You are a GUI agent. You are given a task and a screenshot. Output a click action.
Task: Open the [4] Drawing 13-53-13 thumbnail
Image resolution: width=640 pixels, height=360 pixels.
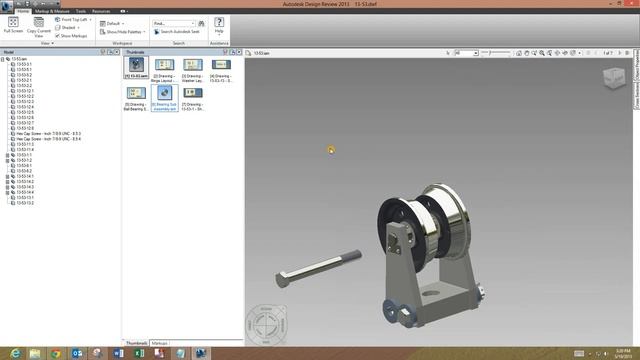pos(221,71)
